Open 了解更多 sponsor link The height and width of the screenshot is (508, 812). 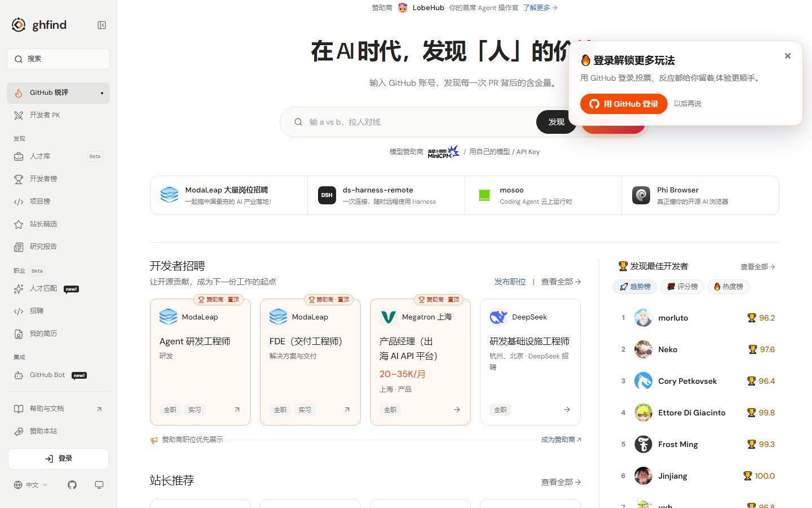click(x=540, y=8)
